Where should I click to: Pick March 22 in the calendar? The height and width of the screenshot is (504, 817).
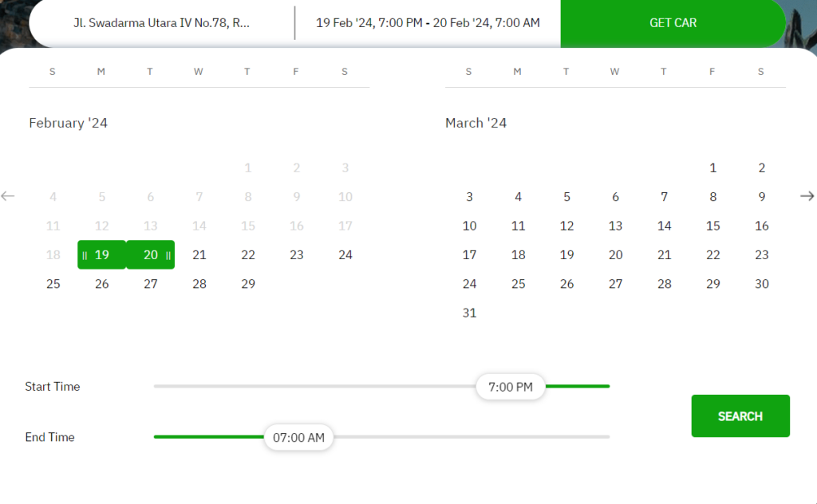point(712,254)
